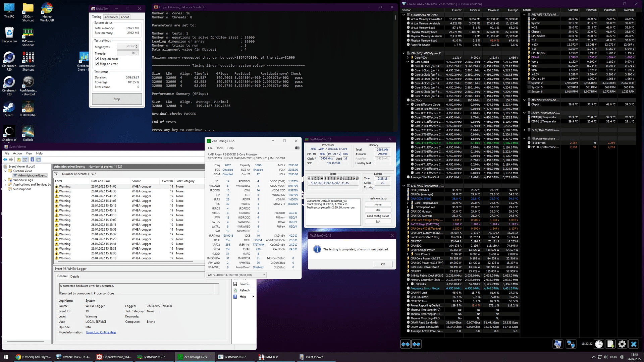
Task: Click Refresh in Event Viewer actions pane
Action: click(x=244, y=290)
